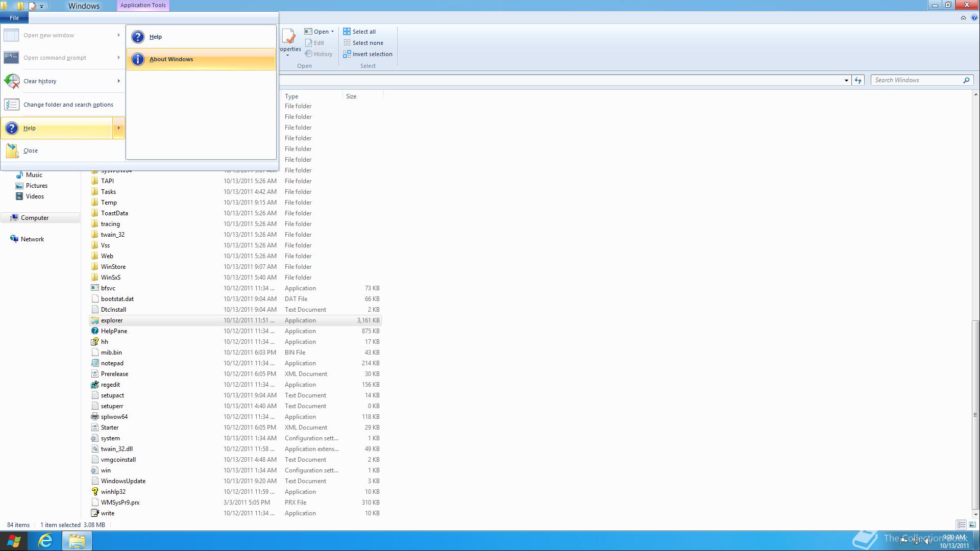980x551 pixels.
Task: Open Quick Access Toolbar dropdown arrow
Action: (x=42, y=6)
